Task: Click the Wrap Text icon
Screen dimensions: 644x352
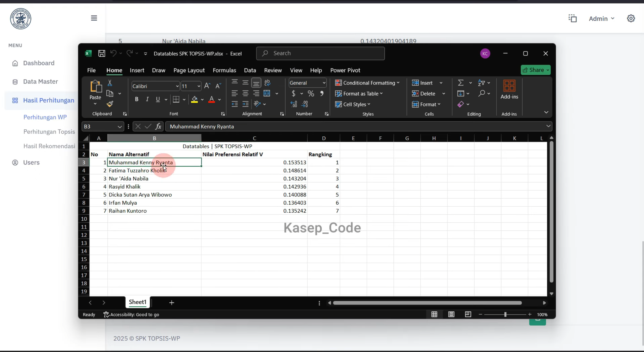Action: (x=267, y=83)
